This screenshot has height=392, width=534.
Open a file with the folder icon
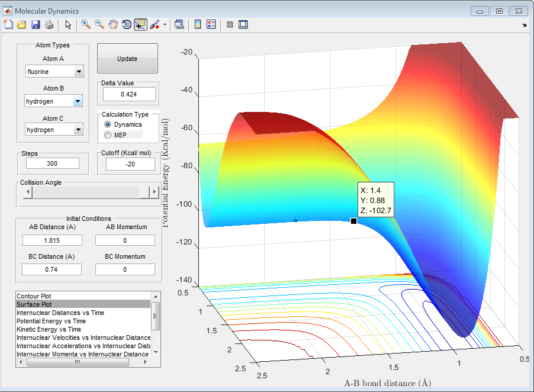coord(22,24)
